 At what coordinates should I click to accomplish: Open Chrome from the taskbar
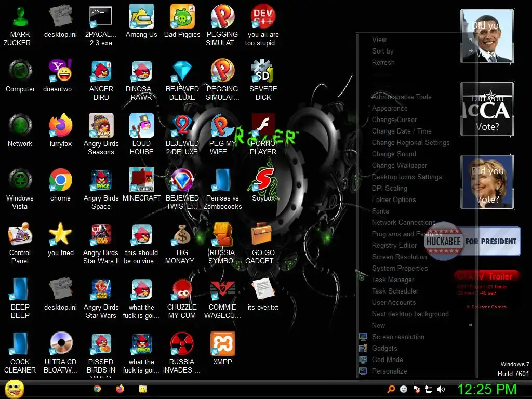coord(97,389)
